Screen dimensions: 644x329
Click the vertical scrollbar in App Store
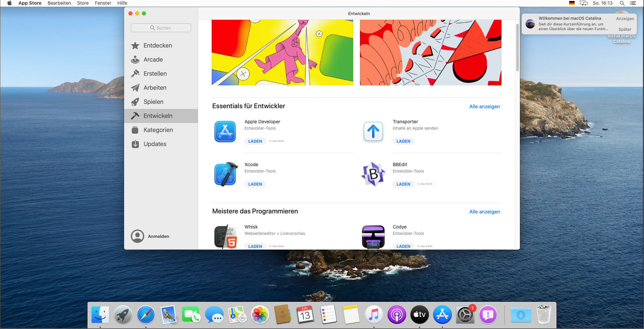coord(518,47)
